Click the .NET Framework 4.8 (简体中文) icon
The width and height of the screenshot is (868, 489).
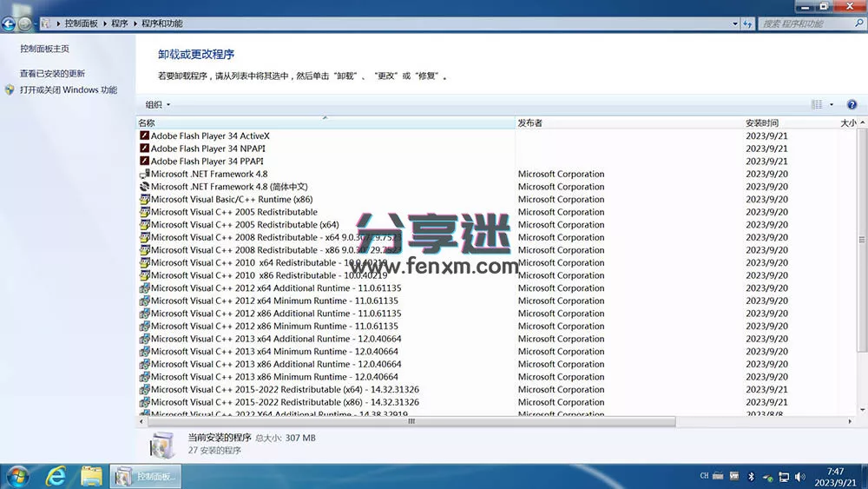click(144, 186)
